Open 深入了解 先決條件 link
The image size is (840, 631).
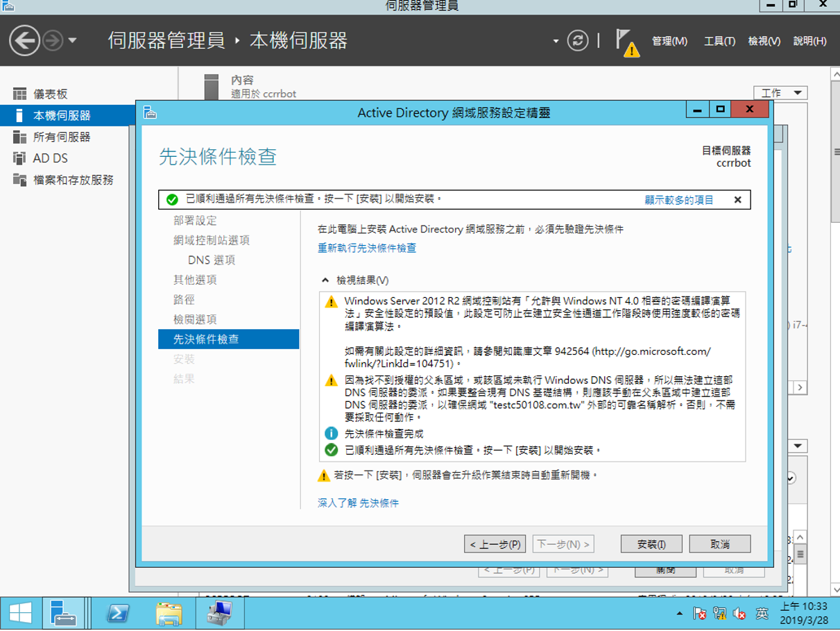[358, 503]
